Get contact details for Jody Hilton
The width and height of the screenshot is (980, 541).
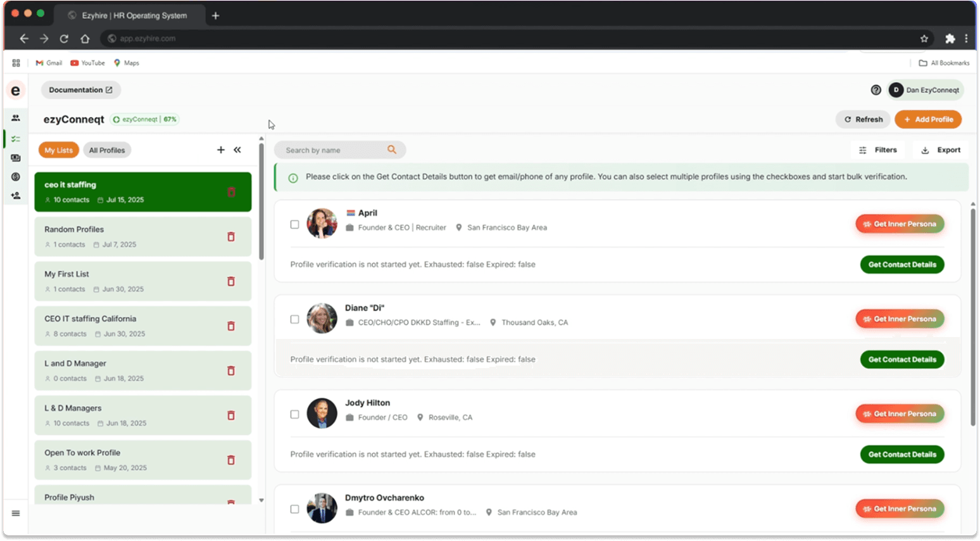click(902, 454)
